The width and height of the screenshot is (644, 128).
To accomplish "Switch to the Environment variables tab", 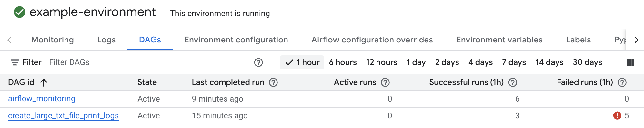I will [x=499, y=40].
